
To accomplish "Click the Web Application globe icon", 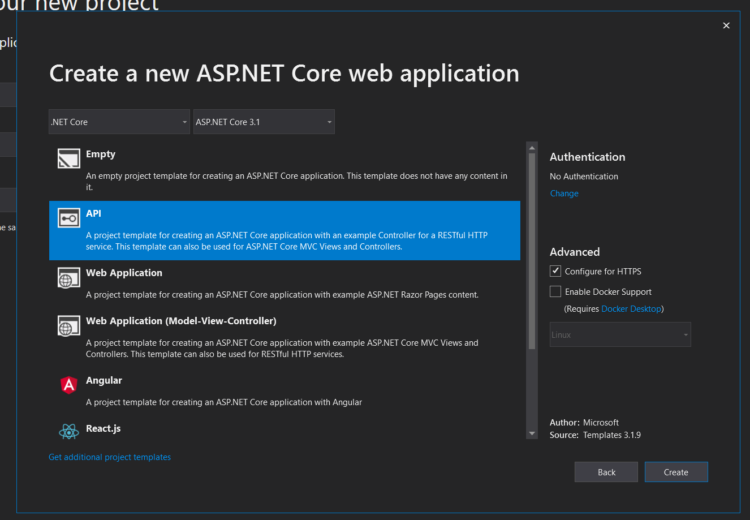I will coord(69,278).
